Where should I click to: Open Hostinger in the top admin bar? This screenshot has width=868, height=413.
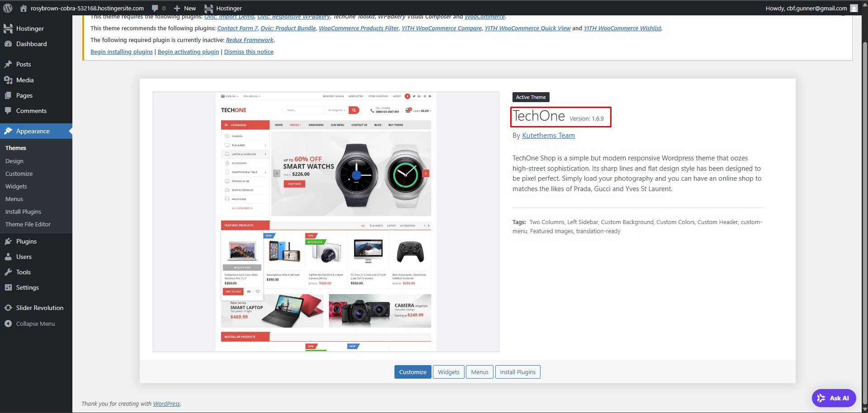point(223,8)
